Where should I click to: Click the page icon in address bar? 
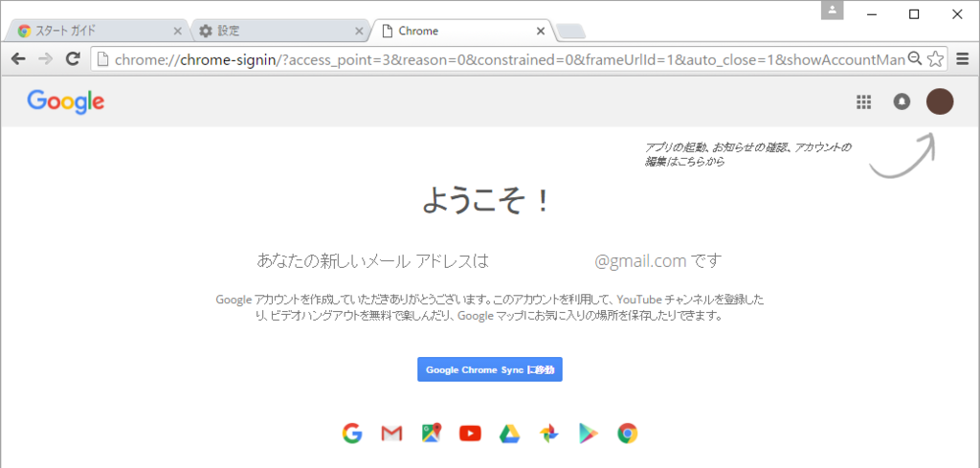(103, 58)
